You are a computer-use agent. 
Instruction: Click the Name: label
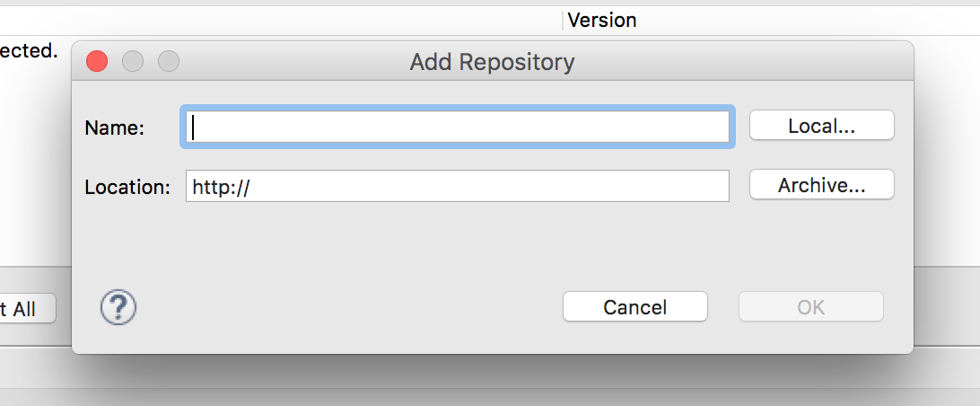tap(114, 128)
